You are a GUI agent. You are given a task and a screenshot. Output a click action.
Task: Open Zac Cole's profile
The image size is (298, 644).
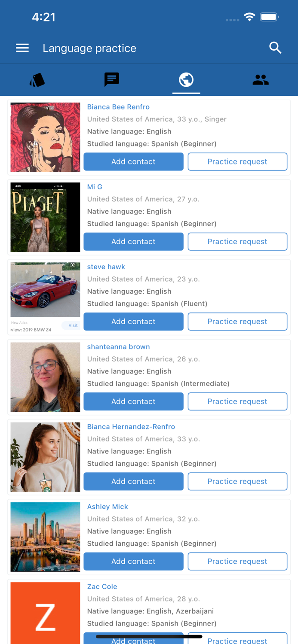coord(102,586)
